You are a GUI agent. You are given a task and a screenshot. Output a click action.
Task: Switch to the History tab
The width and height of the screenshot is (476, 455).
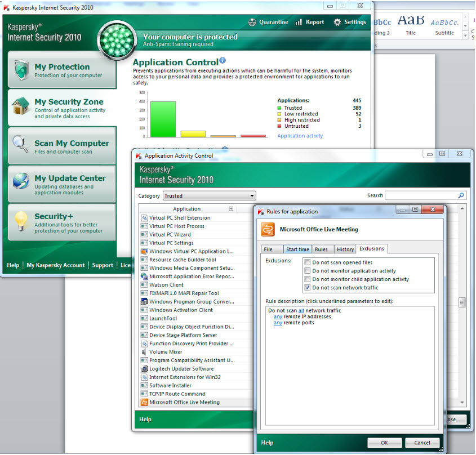click(x=345, y=249)
